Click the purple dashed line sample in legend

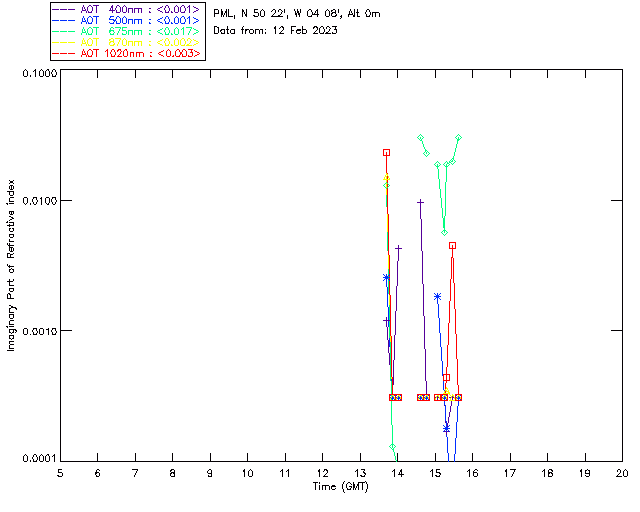64,9
